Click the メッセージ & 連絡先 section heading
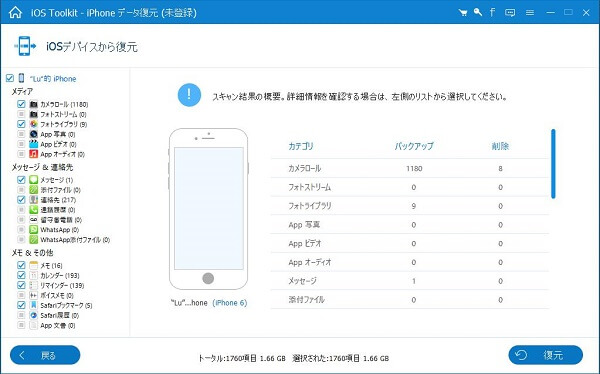600x374 pixels. click(x=42, y=167)
